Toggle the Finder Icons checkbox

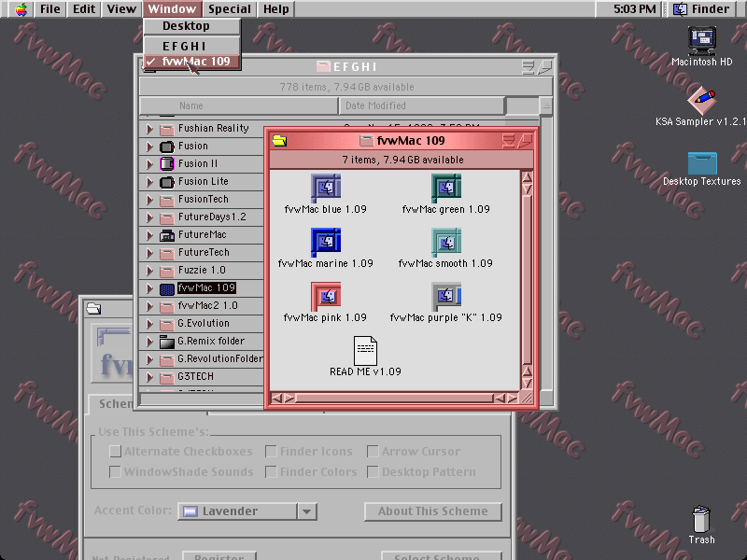271,451
